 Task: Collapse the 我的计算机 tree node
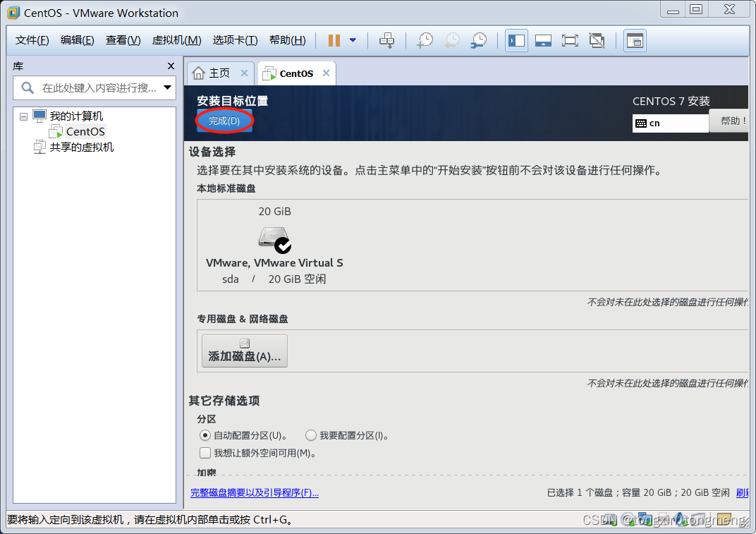click(x=23, y=116)
